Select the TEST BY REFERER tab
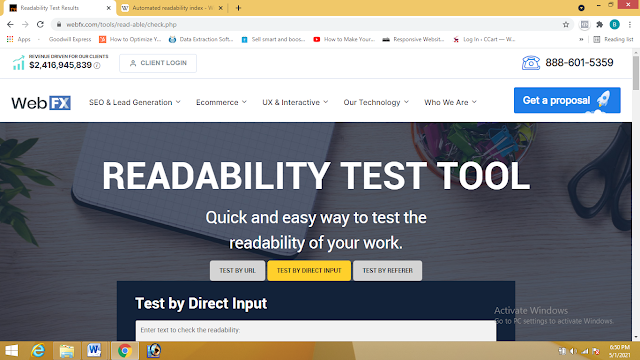This screenshot has height=360, width=640. tap(387, 271)
